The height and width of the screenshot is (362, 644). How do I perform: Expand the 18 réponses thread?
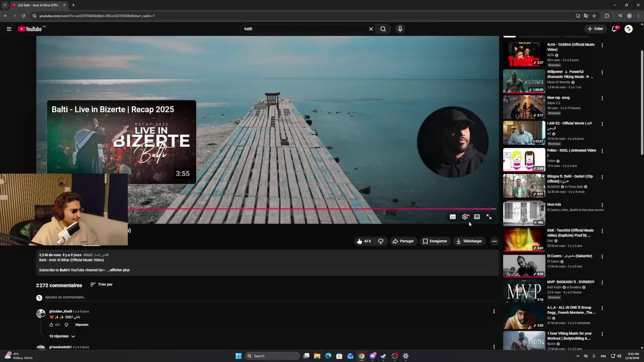tap(62, 336)
